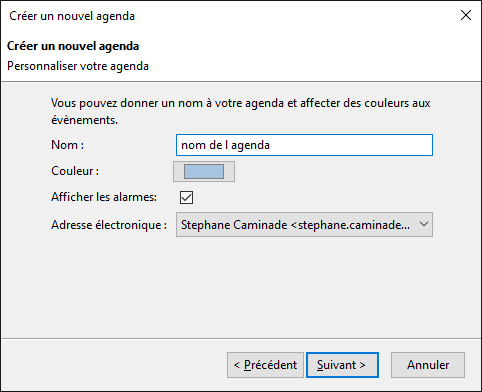Screen dimensions: 482x392
Task: Open the blue Couleur color picker swatch
Action: coord(204,171)
